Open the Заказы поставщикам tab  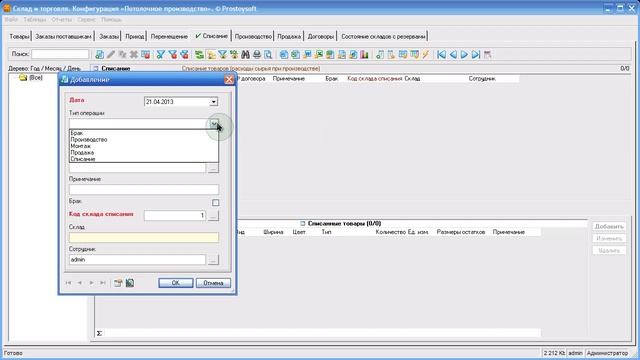pos(63,36)
